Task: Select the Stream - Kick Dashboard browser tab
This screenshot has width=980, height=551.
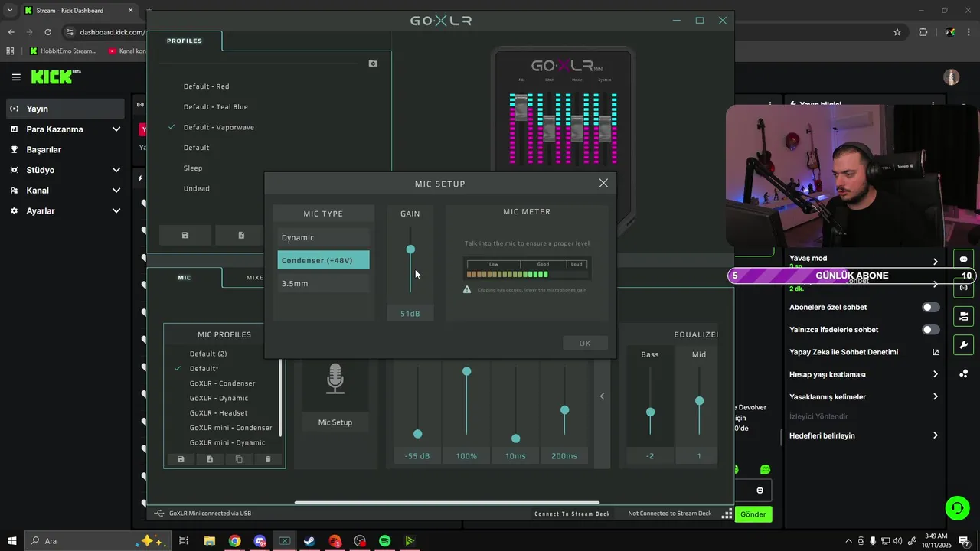Action: (x=79, y=11)
